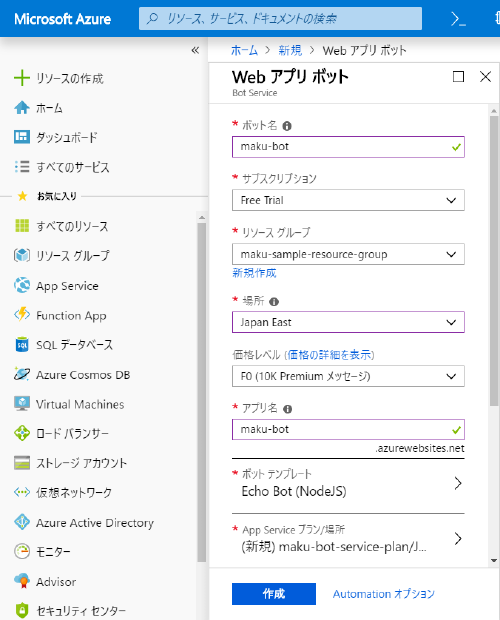Click the App Service icon

click(x=22, y=285)
